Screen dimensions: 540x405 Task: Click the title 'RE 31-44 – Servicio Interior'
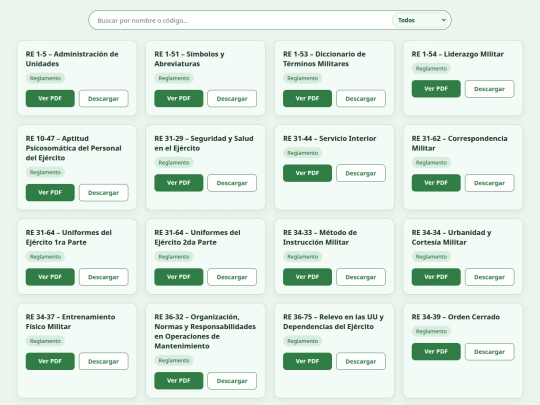330,138
